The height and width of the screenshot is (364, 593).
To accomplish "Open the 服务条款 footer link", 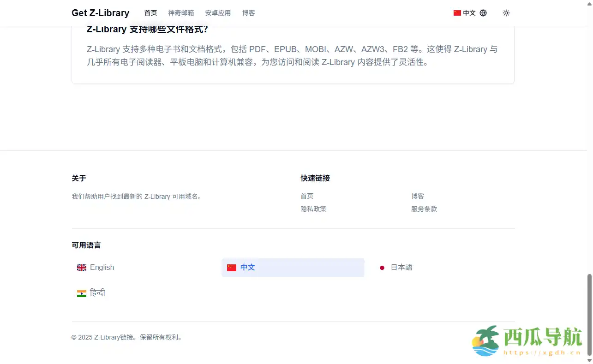I will (424, 209).
